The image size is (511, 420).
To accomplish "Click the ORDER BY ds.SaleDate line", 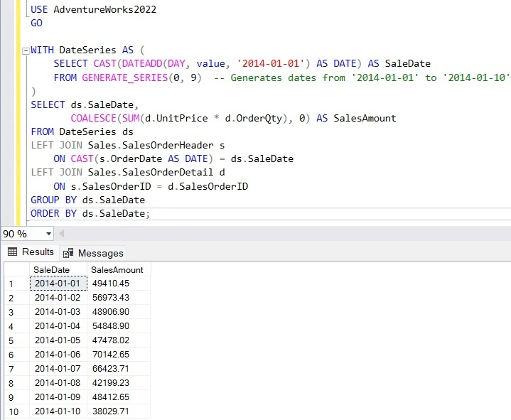I will [90, 213].
